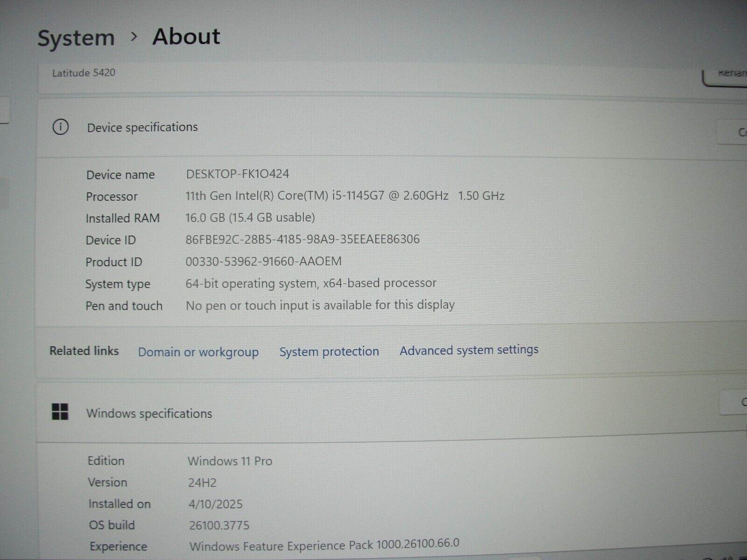This screenshot has width=747, height=560.
Task: Click the Windows logo icon
Action: pyautogui.click(x=60, y=412)
